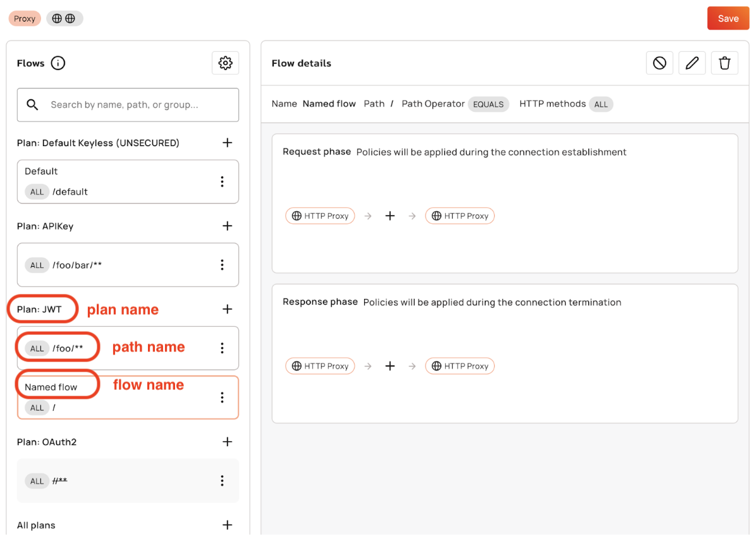Viewport: 756px width, 541px height.
Task: Click the pencil edit flow icon
Action: tap(692, 63)
